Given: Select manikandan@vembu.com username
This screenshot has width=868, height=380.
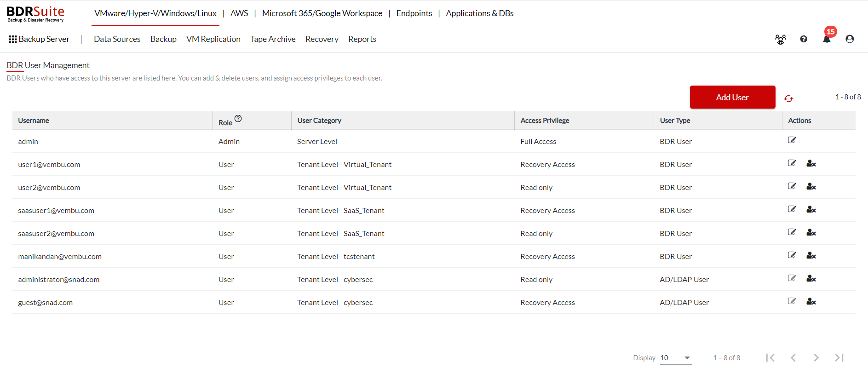Looking at the screenshot, I should pyautogui.click(x=60, y=257).
